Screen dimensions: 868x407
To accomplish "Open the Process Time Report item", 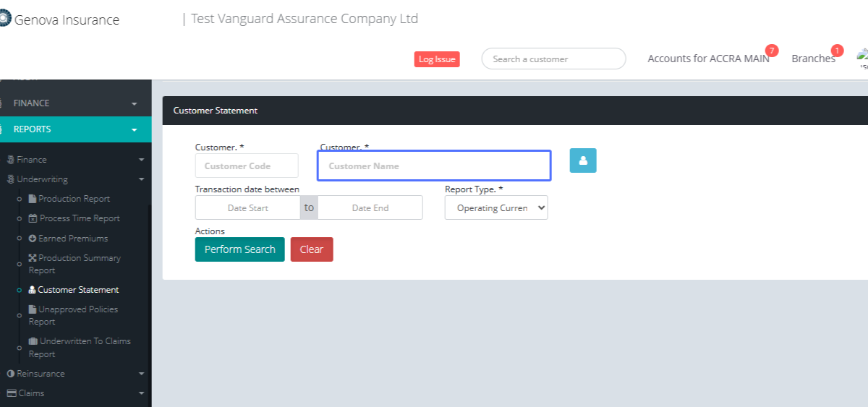I will click(x=80, y=218).
